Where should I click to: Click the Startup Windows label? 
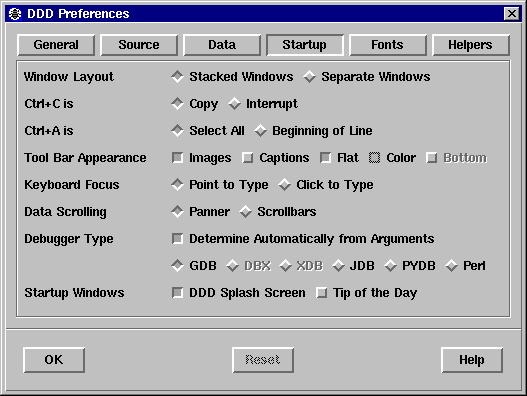pos(74,293)
